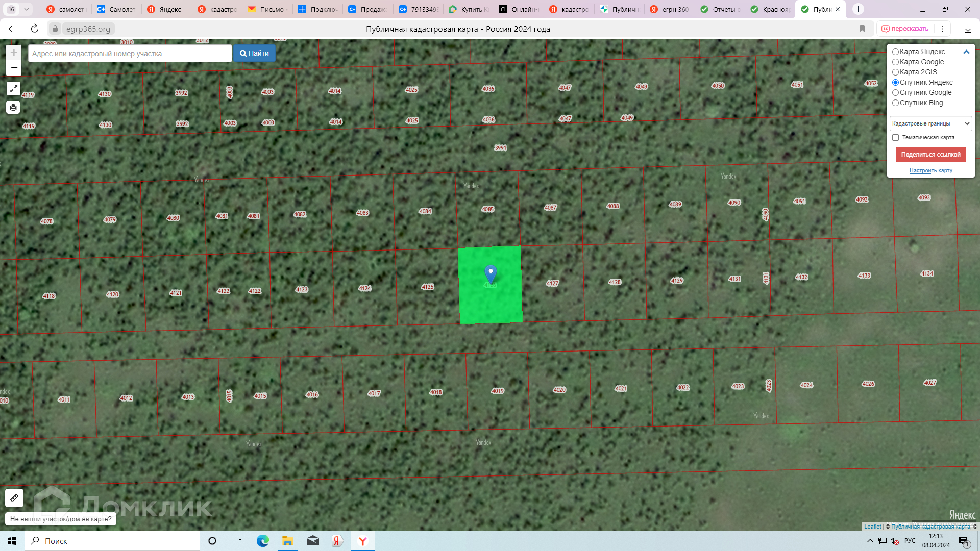Select the Карта 2GIS radio option
The width and height of the screenshot is (980, 551).
click(895, 72)
